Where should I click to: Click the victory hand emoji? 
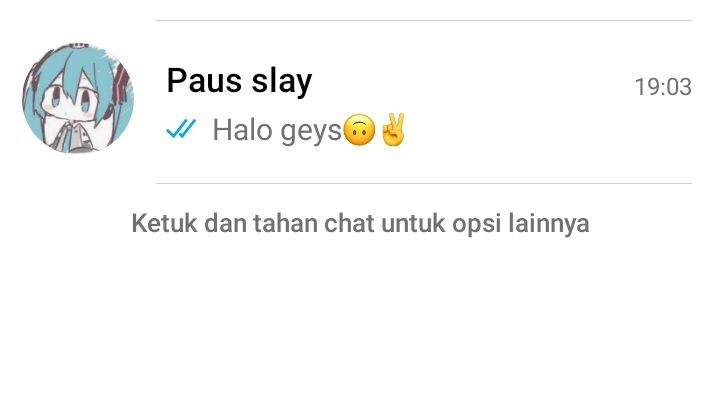[393, 129]
